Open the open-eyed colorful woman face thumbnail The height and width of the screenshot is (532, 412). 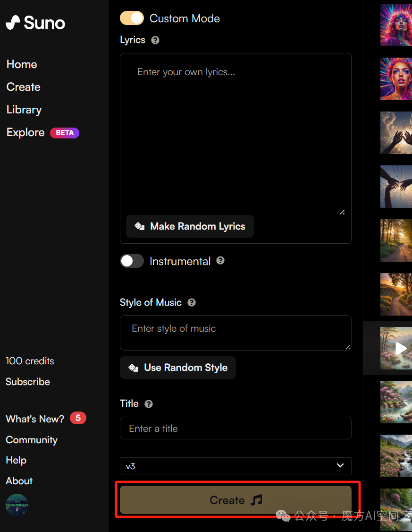(396, 79)
